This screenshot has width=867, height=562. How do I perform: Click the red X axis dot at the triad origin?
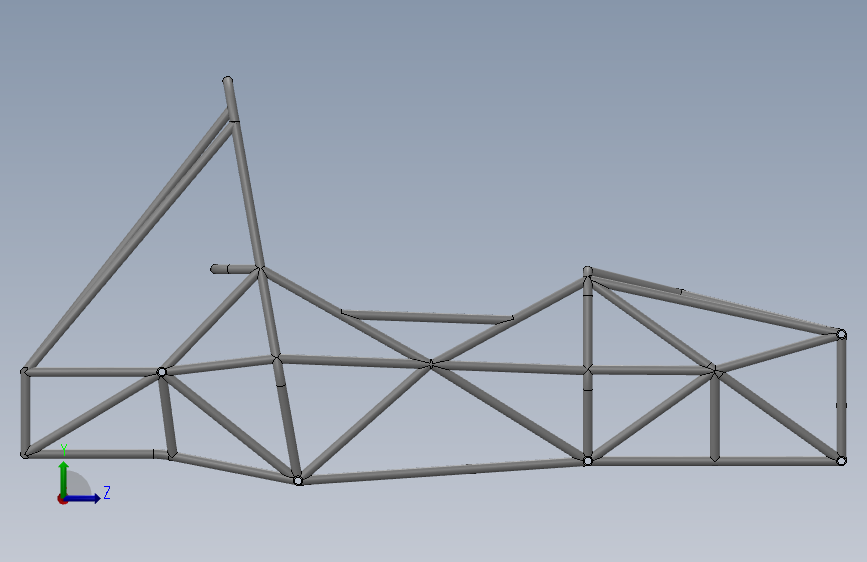62,499
